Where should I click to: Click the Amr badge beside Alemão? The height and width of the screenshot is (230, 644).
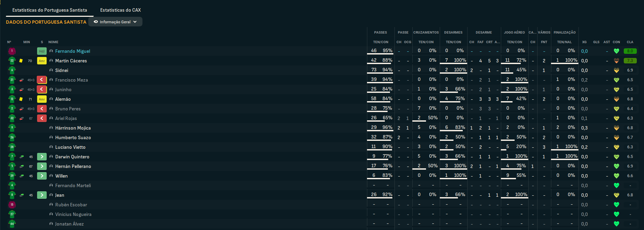[x=42, y=99]
